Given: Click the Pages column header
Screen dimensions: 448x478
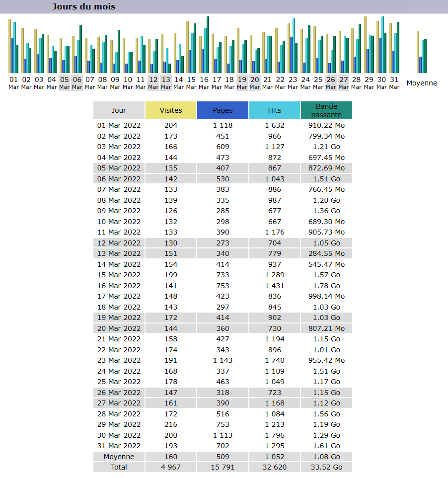Looking at the screenshot, I should (x=223, y=110).
